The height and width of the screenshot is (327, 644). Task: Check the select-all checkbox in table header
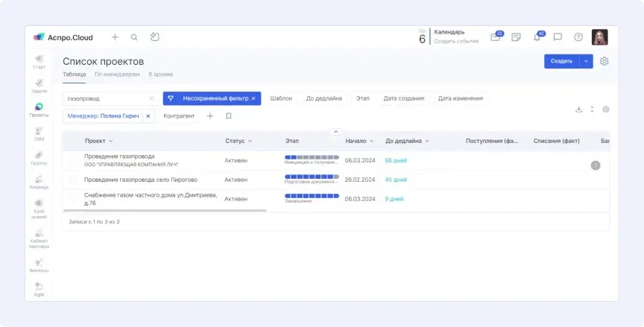[73, 141]
